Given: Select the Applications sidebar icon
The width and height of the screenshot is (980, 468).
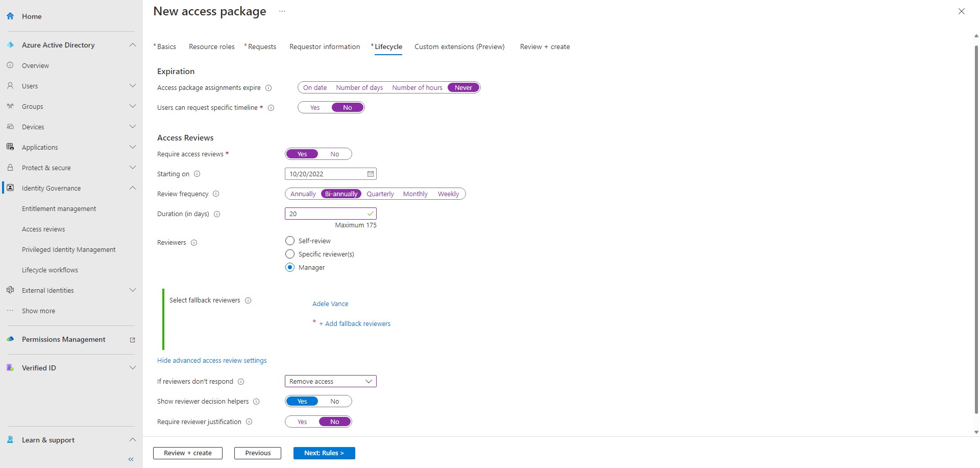Looking at the screenshot, I should (10, 147).
